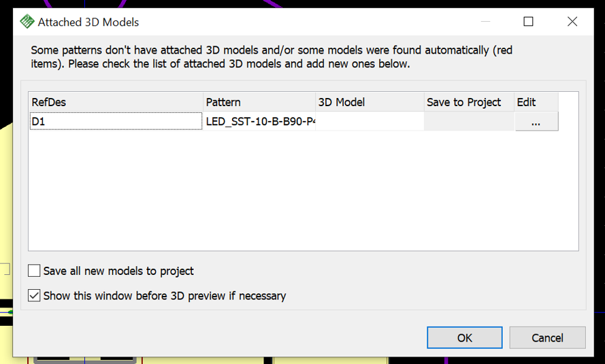Maximize the Attached 3D Models window

click(x=528, y=22)
